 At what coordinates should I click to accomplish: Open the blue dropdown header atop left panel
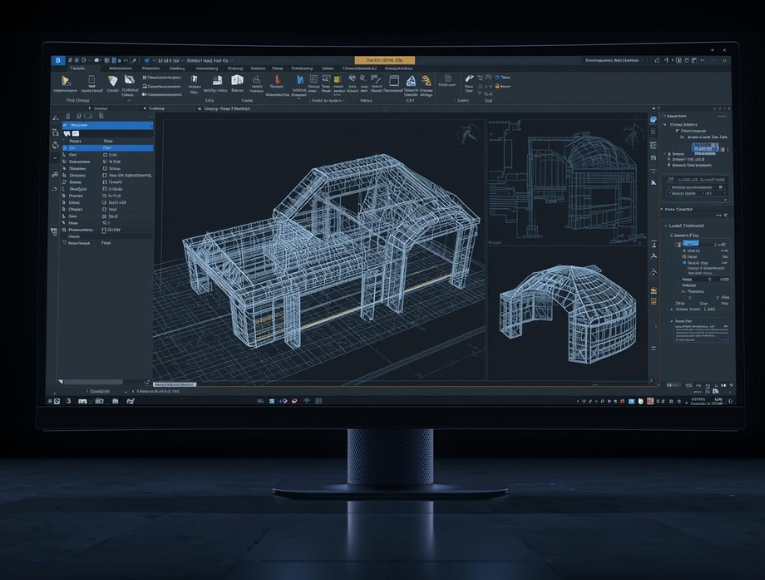[x=107, y=125]
